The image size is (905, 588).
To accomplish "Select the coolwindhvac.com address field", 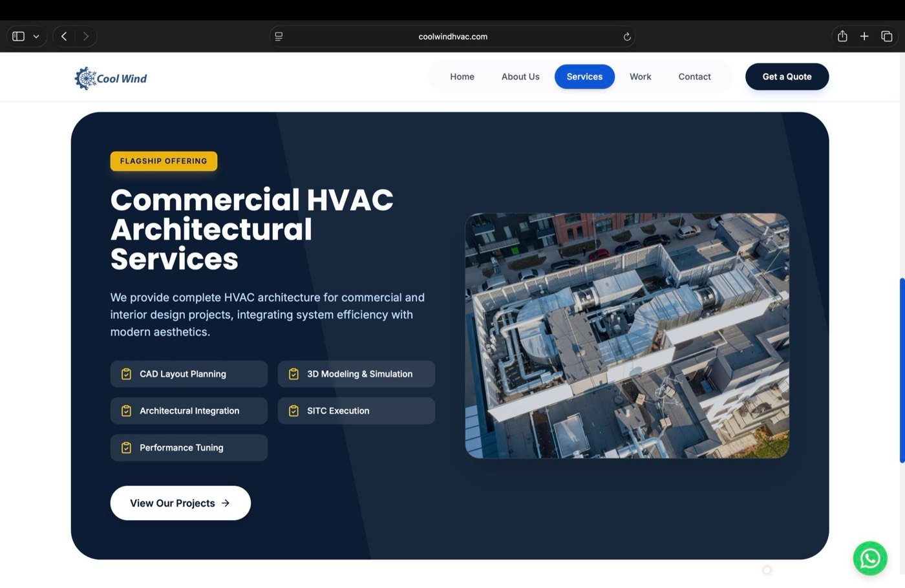I will coord(452,37).
